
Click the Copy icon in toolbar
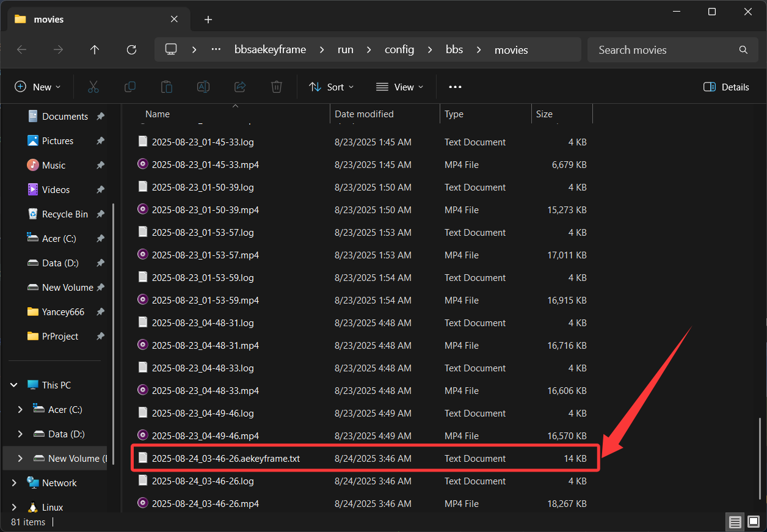click(130, 87)
